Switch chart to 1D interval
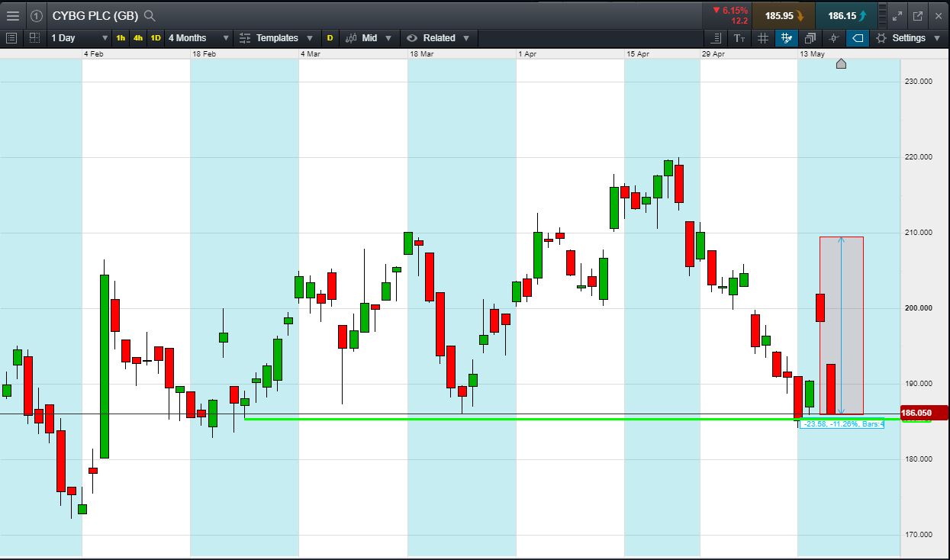Image resolution: width=950 pixels, height=560 pixels. click(x=156, y=37)
